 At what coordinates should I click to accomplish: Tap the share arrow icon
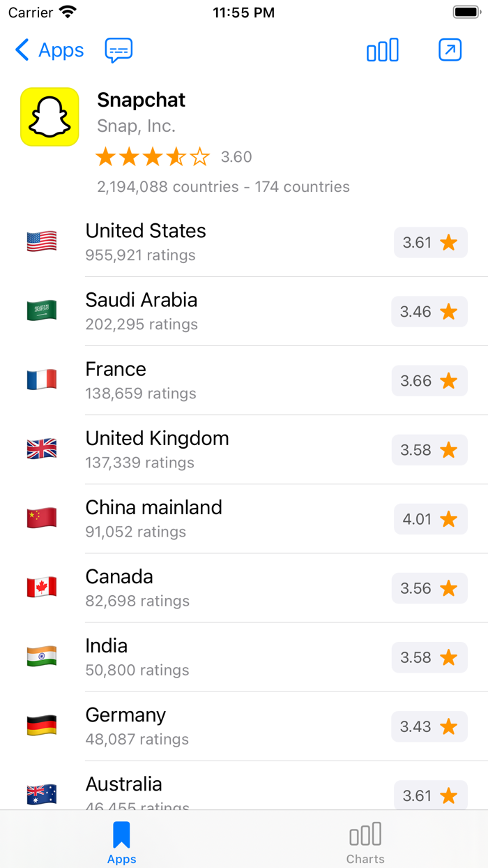pyautogui.click(x=450, y=50)
